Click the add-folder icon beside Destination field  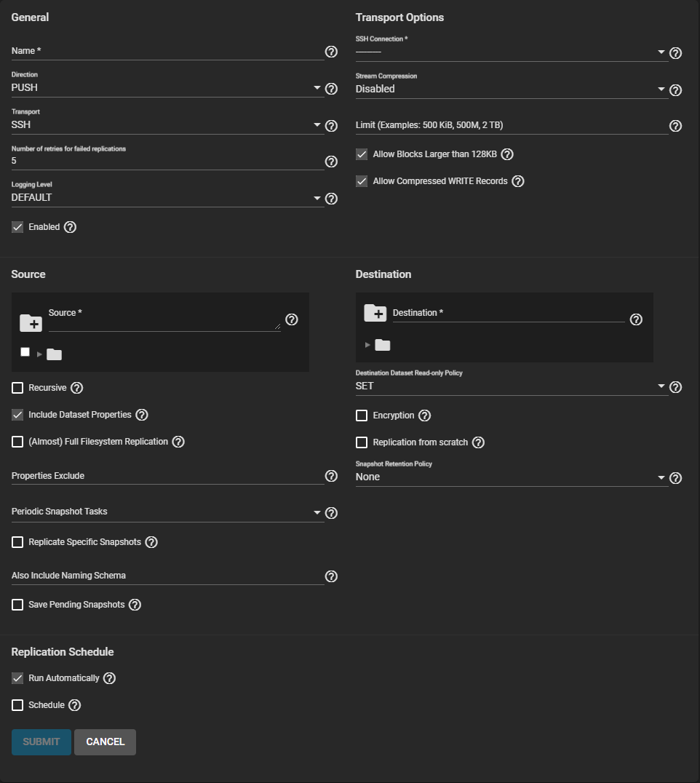[375, 313]
